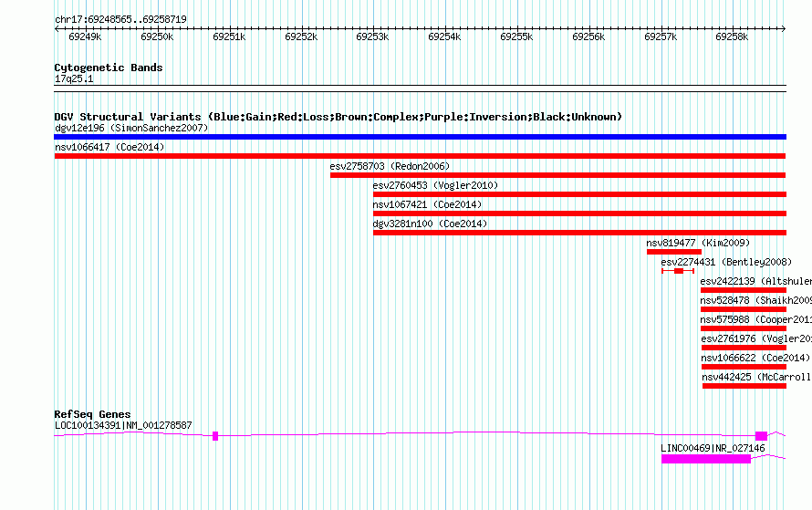This screenshot has width=812, height=510.
Task: Open the esv2761976 variant label
Action: click(x=756, y=338)
